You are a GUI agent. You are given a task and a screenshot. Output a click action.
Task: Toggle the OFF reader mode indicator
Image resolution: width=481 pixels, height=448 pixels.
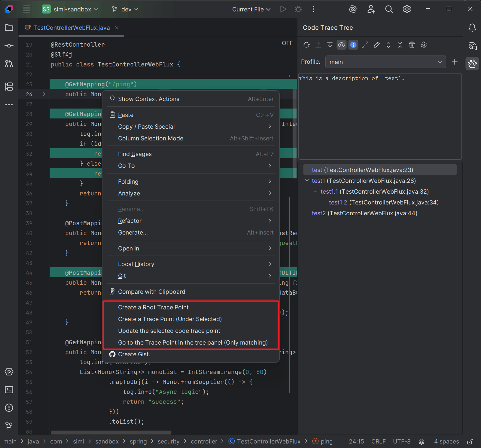click(287, 43)
